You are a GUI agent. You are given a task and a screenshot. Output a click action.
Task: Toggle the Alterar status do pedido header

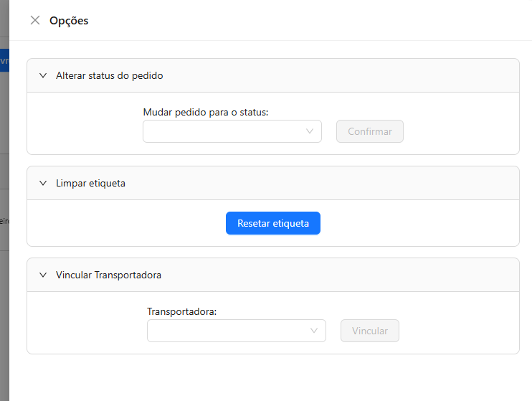click(x=110, y=75)
